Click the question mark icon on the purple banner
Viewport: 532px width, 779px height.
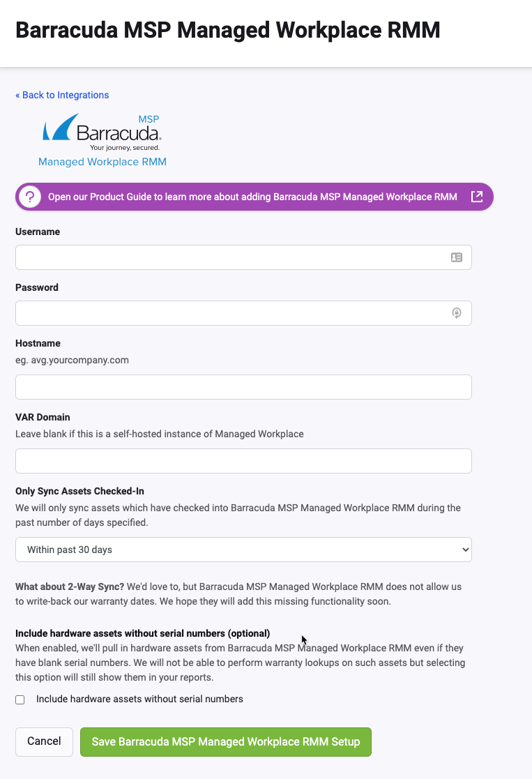(29, 197)
